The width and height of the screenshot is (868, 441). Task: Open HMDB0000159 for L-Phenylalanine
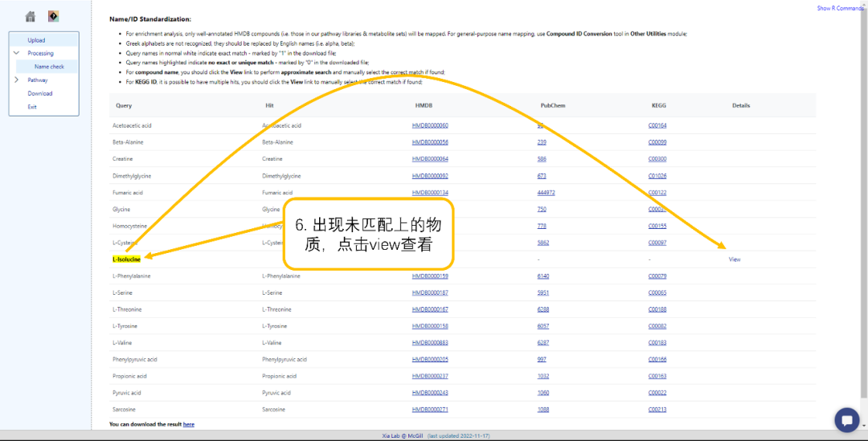(x=430, y=276)
